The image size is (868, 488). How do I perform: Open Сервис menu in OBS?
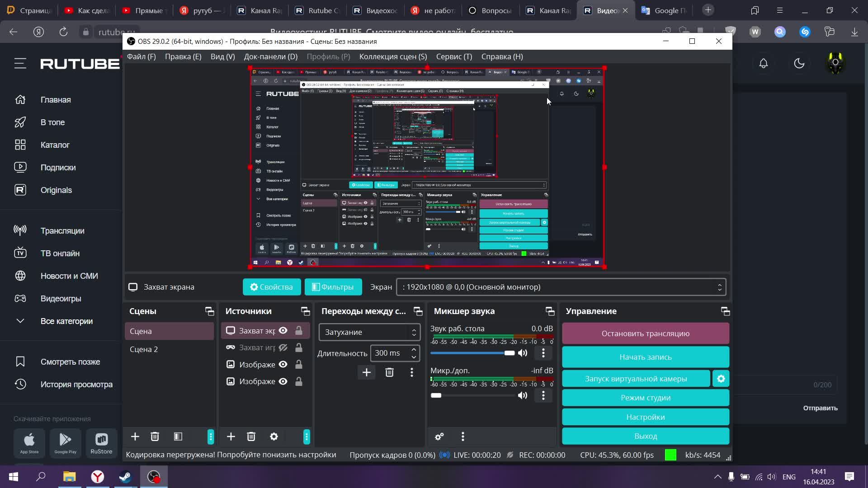pos(454,56)
